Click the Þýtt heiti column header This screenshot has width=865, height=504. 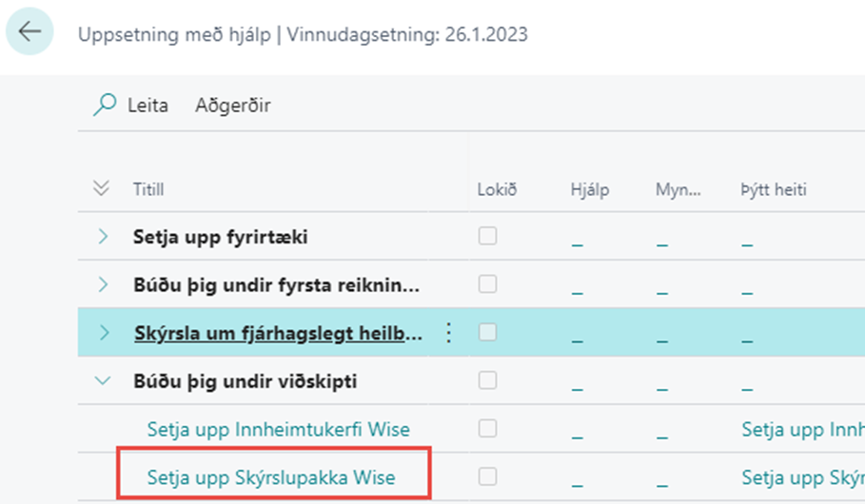tap(775, 189)
